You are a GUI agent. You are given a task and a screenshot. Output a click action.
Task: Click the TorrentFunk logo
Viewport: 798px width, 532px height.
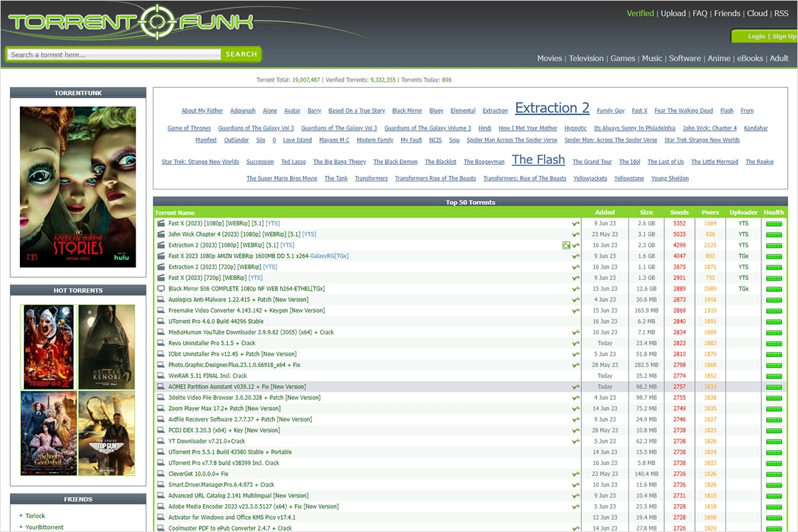pyautogui.click(x=130, y=22)
